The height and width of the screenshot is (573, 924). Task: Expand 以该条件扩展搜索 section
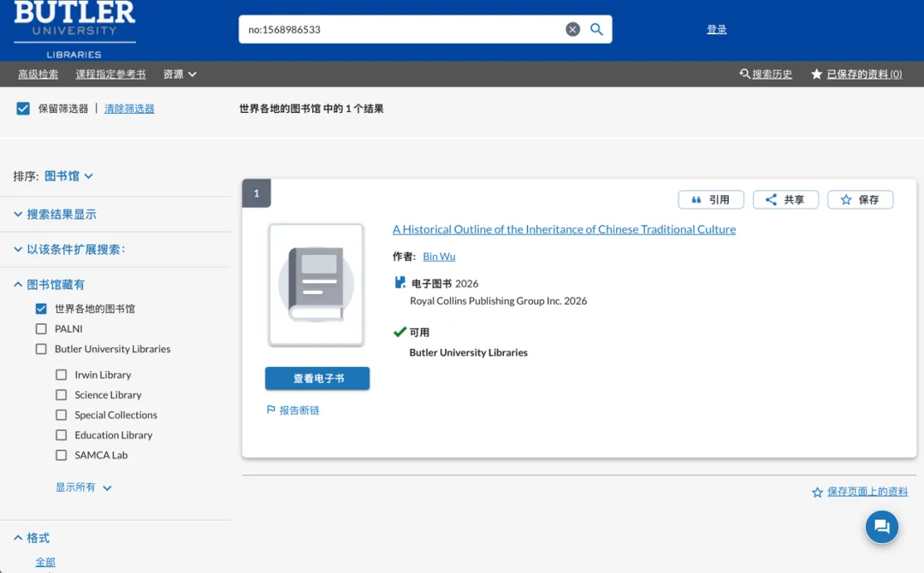click(69, 250)
